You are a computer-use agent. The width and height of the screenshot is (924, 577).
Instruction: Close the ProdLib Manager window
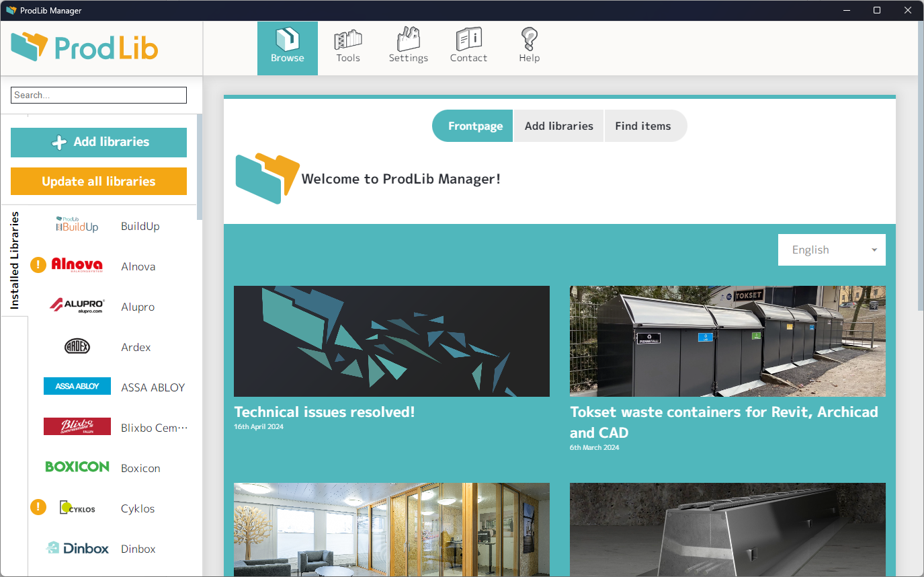[908, 11]
